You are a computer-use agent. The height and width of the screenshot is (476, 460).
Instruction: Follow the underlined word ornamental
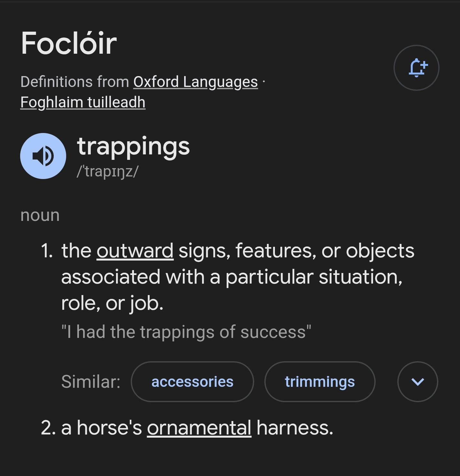pos(199,428)
